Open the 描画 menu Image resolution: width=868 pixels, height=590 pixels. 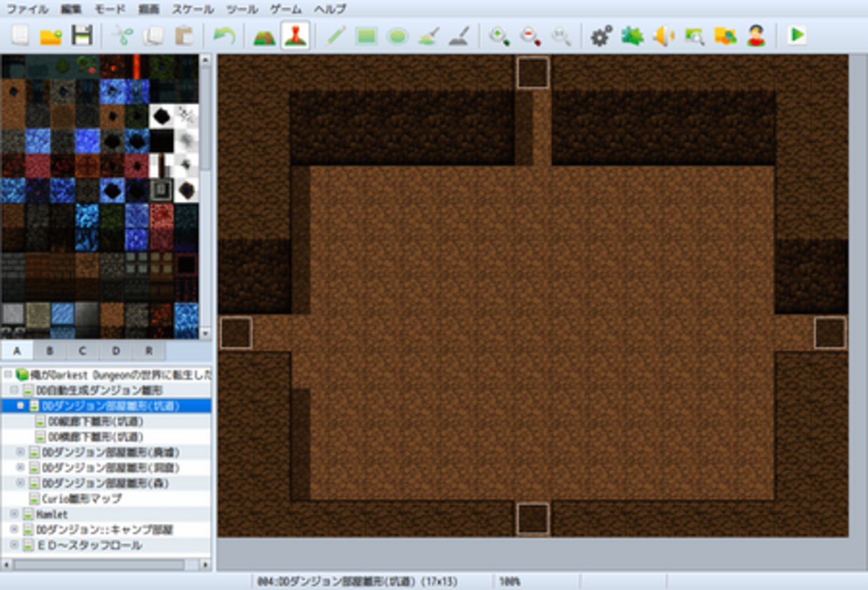(x=149, y=9)
